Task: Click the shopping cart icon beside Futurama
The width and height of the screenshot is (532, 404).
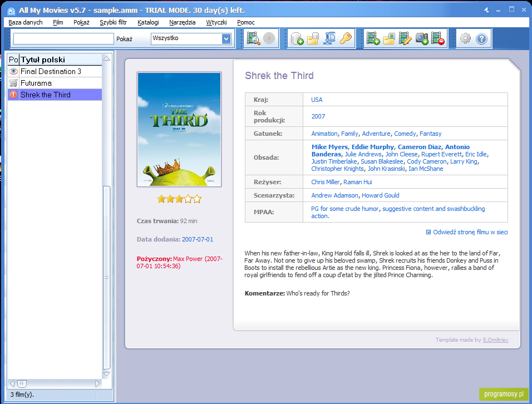Action: pos(13,83)
